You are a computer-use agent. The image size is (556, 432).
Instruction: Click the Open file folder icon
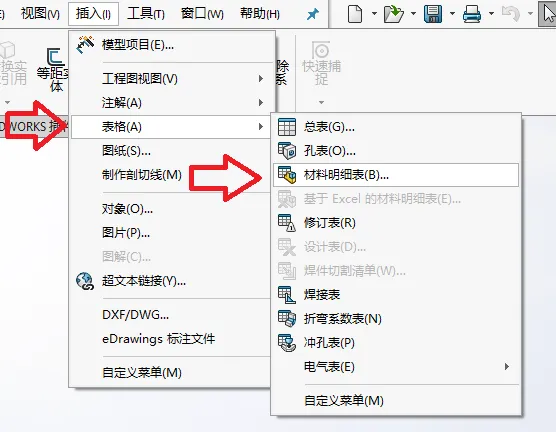(394, 14)
